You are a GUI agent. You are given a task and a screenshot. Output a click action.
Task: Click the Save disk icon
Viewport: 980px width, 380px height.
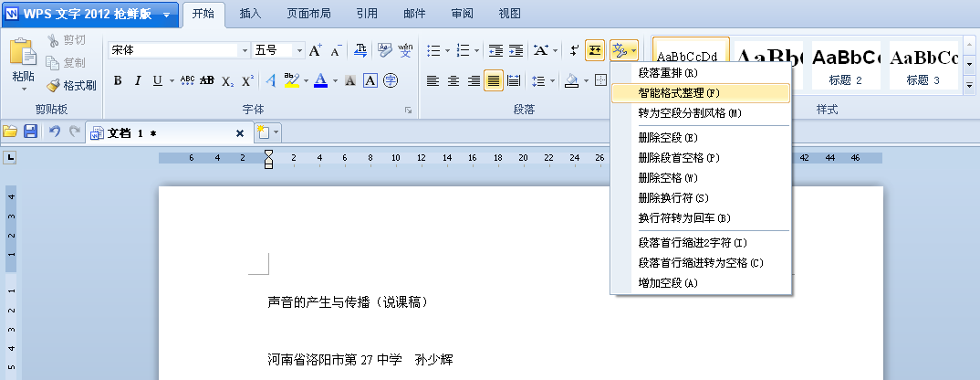click(x=30, y=132)
